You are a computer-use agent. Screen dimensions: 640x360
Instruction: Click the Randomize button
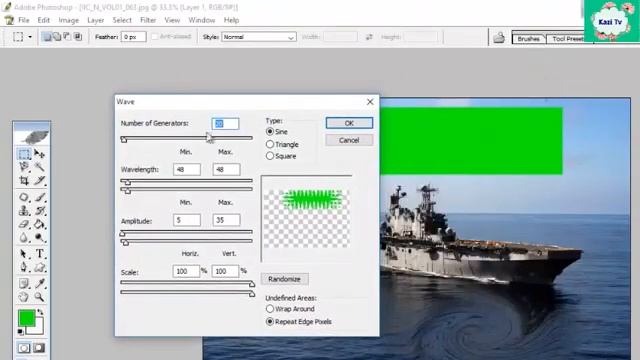(284, 279)
